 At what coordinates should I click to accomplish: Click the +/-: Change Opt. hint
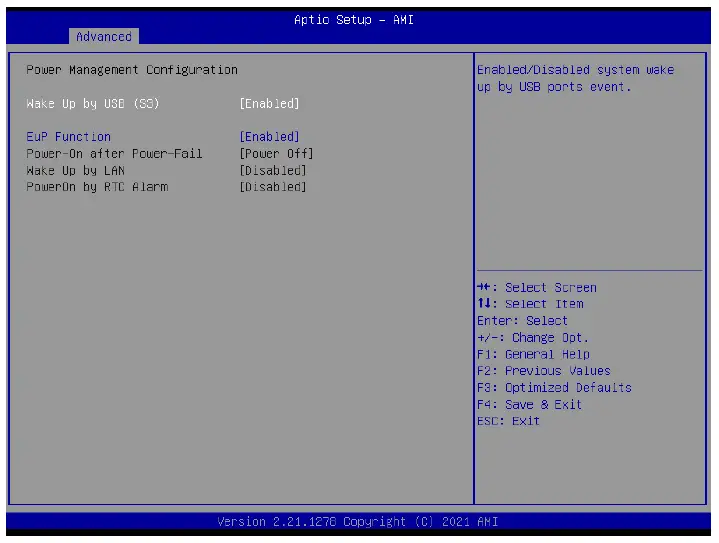pos(533,338)
